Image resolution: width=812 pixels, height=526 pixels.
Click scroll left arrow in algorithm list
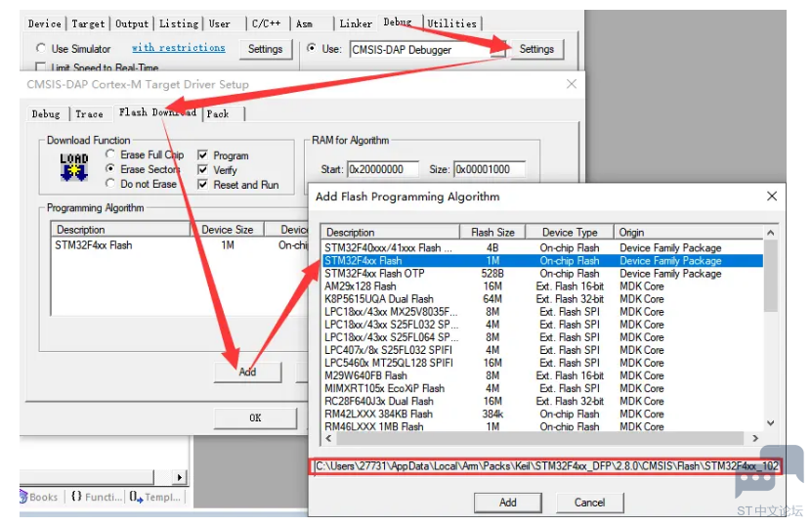click(328, 438)
